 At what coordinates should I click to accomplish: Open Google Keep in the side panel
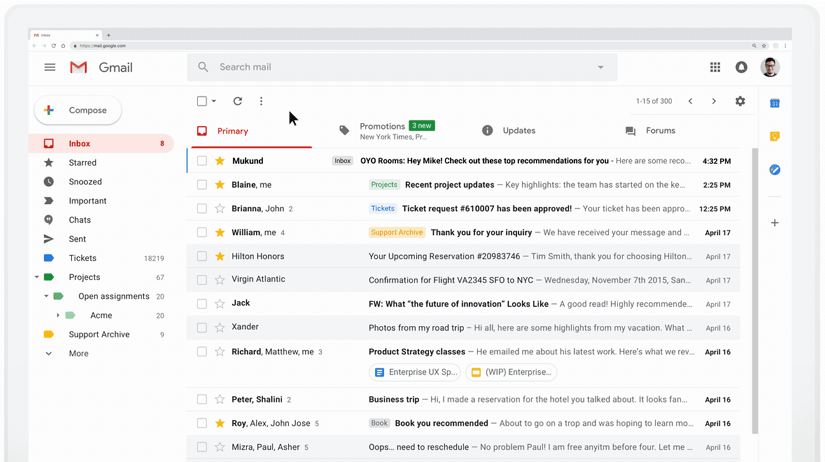[x=774, y=136]
